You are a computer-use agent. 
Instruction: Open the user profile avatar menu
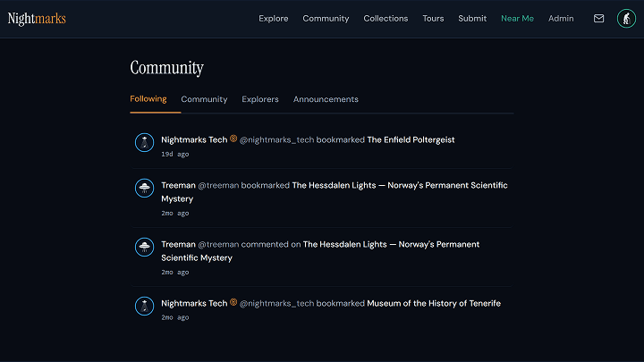[626, 19]
